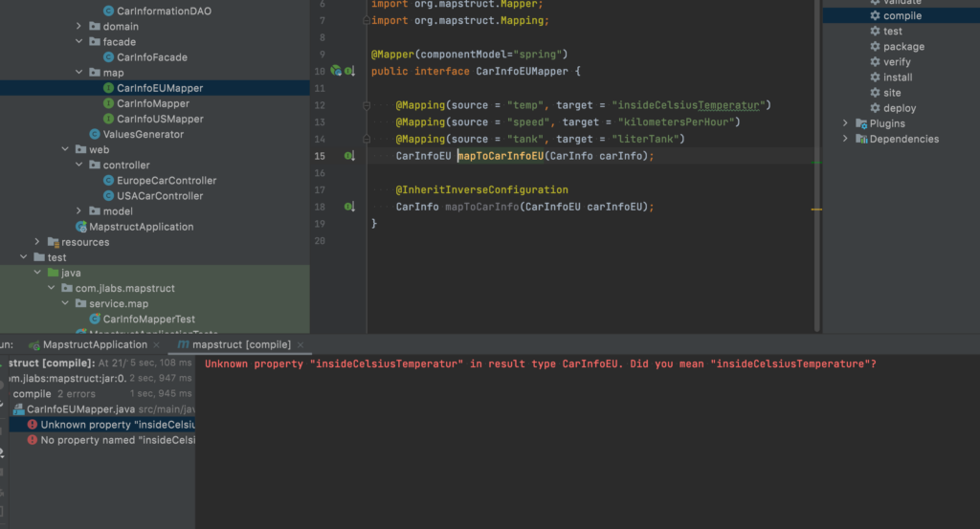Open CarInfoFacade class file
The height and width of the screenshot is (529, 980).
pos(152,56)
